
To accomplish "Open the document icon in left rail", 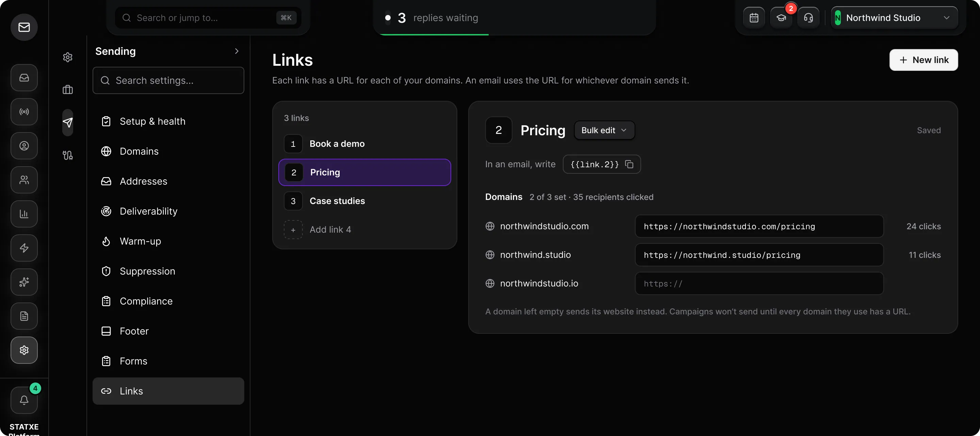I will (x=24, y=316).
